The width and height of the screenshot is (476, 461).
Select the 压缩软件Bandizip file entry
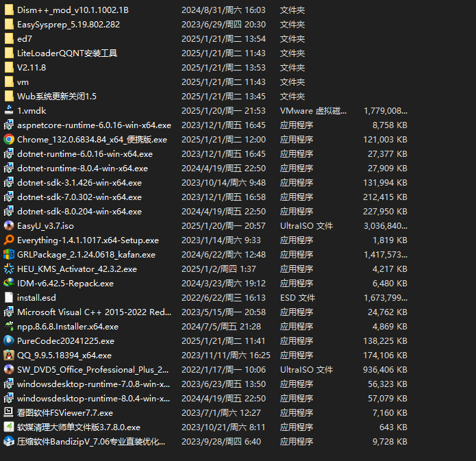(91, 441)
